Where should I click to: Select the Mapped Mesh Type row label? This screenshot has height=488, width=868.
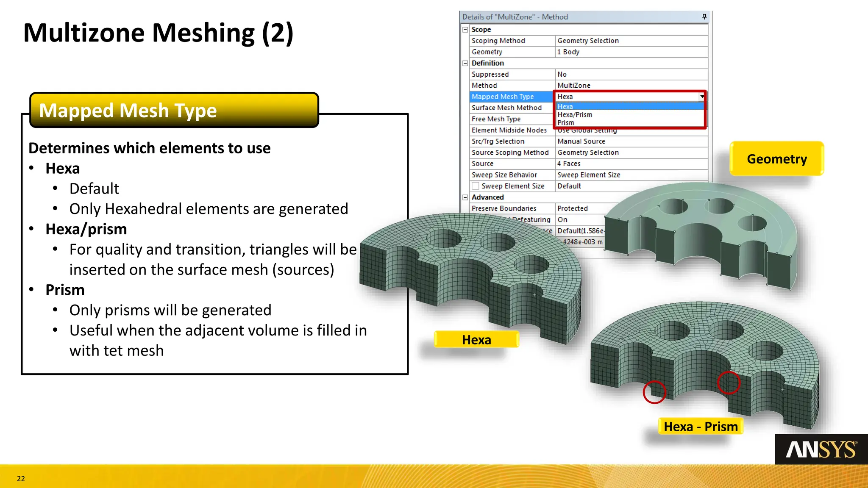[511, 97]
